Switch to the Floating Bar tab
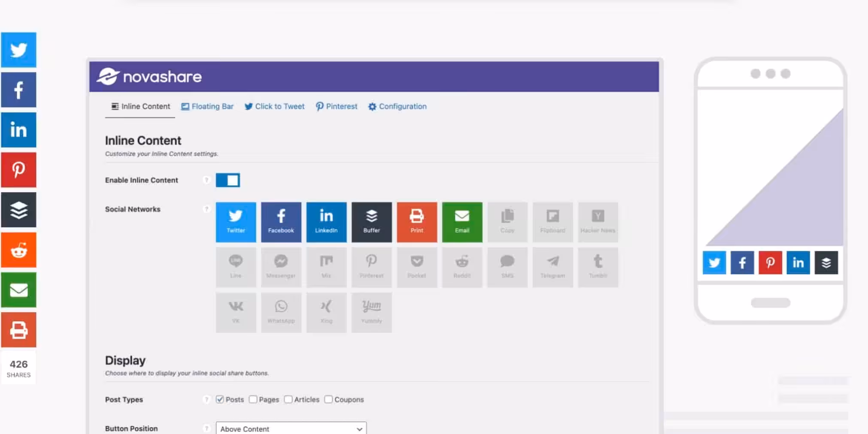The height and width of the screenshot is (434, 868). pyautogui.click(x=207, y=106)
